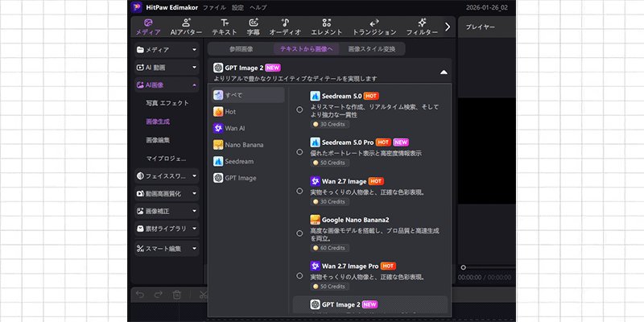This screenshot has width=644, height=322.
Task: Expand the 動画高画質化 sidebar section
Action: click(167, 193)
